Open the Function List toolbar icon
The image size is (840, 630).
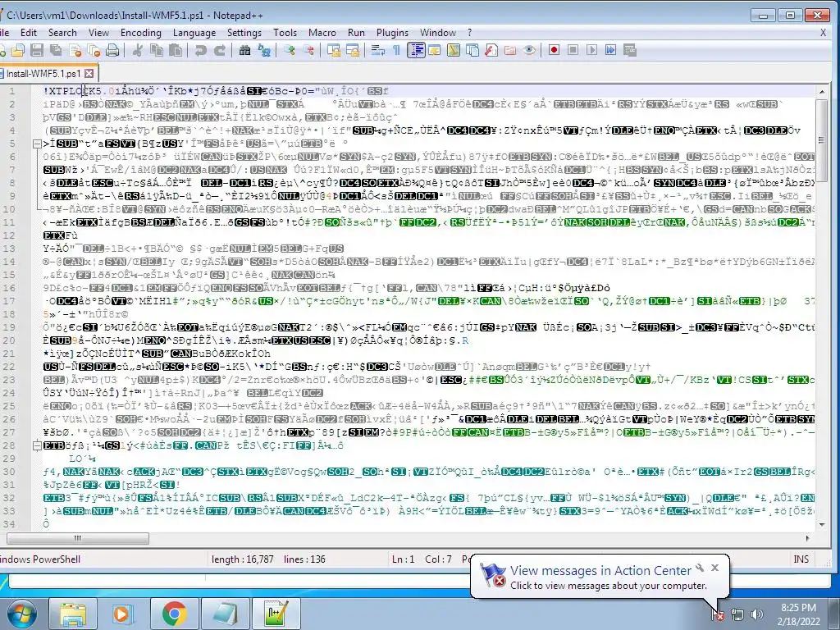coord(491,50)
